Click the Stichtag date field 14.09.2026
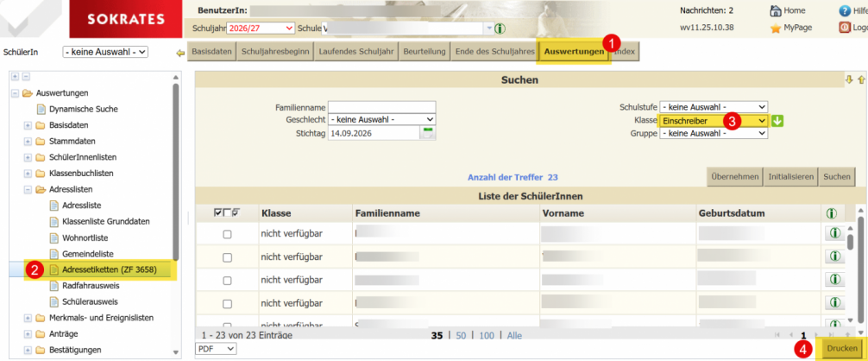This screenshot has width=868, height=361. point(374,133)
